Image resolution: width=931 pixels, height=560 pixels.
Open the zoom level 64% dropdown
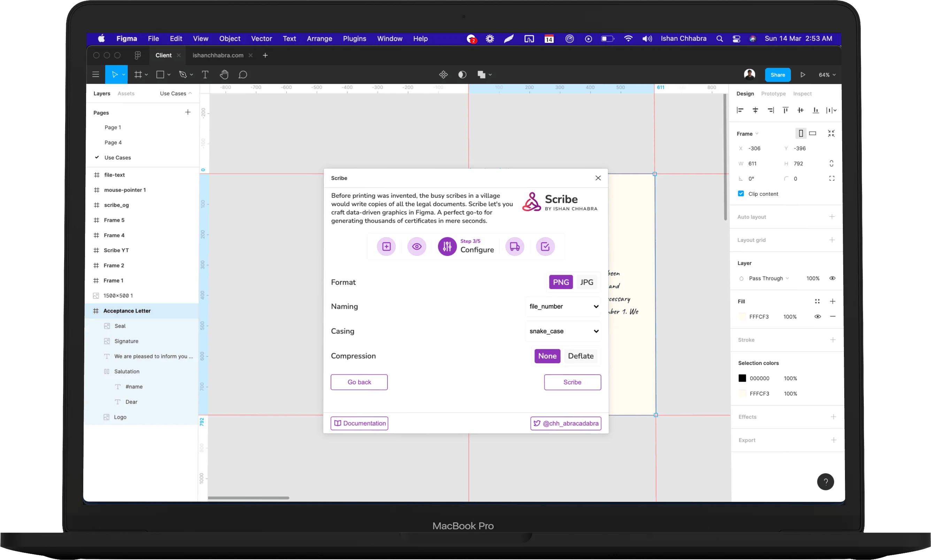(x=827, y=75)
